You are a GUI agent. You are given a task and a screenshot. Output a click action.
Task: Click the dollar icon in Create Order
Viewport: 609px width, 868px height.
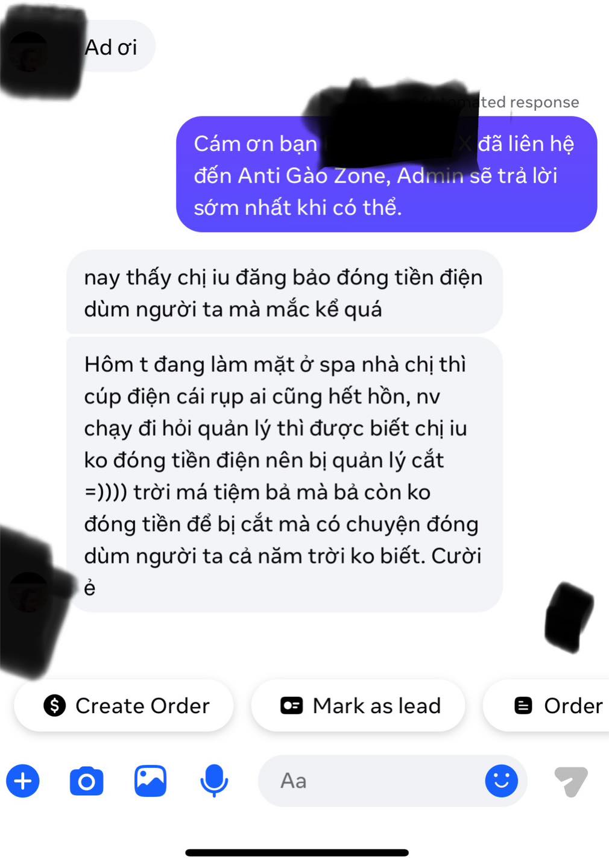55,705
